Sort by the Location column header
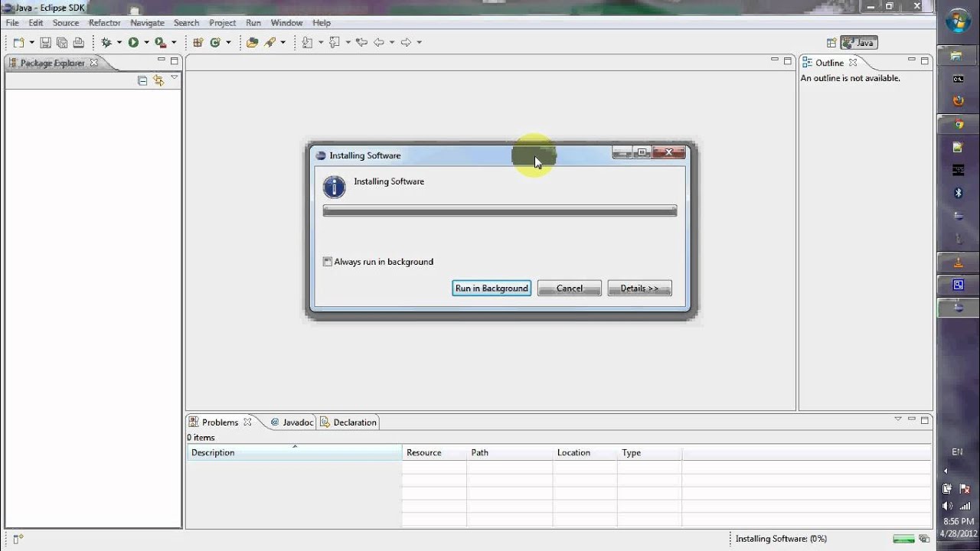Screen dimensions: 980x551 [x=585, y=452]
